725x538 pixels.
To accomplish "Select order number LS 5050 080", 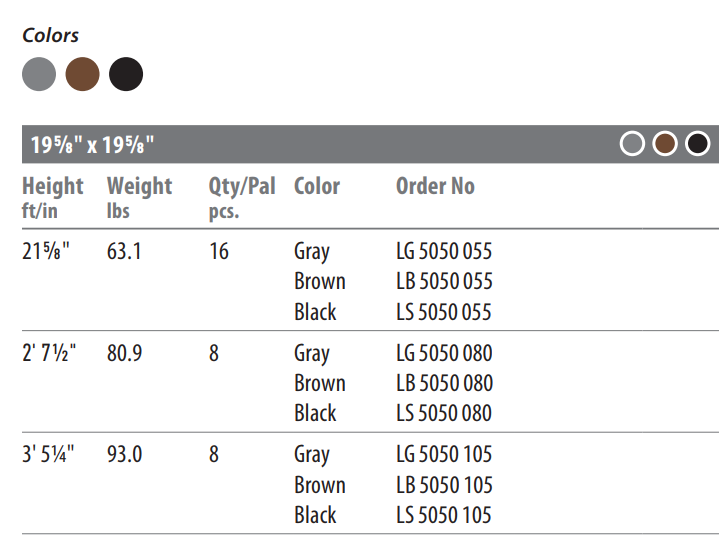I will (x=444, y=413).
